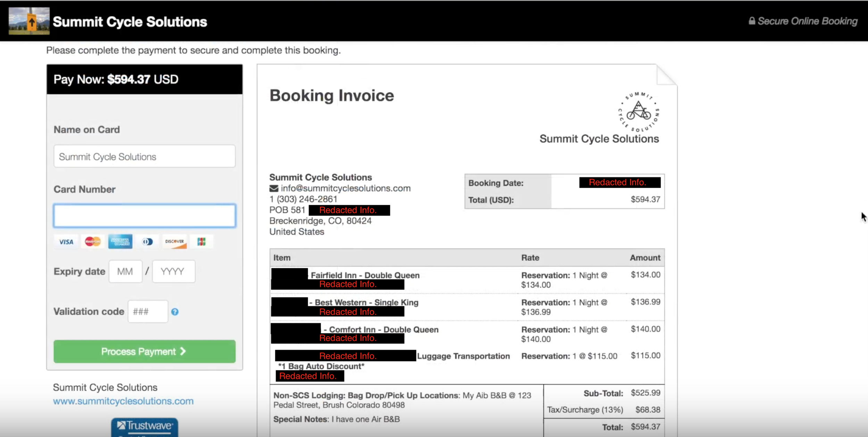Click the Discover card icon
868x437 pixels.
pos(175,241)
